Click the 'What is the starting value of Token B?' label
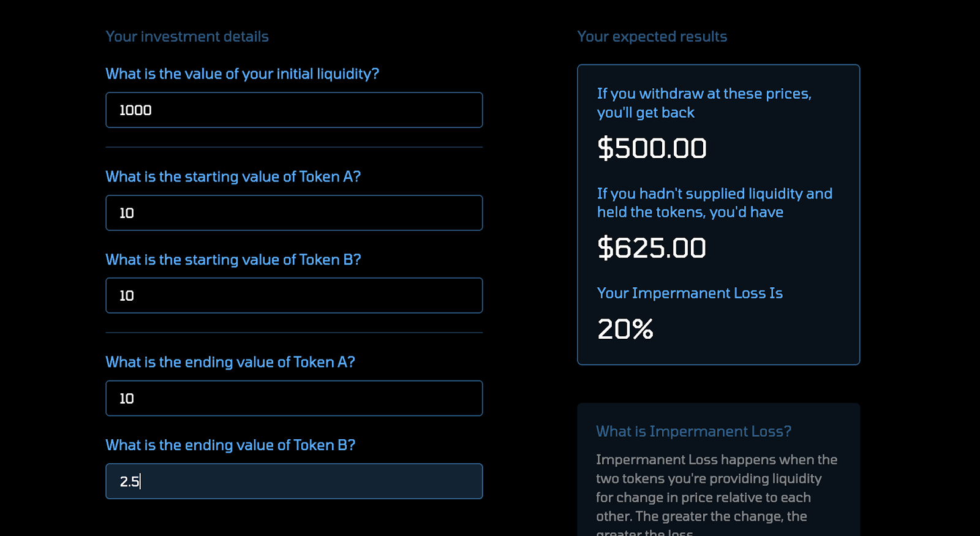The image size is (980, 536). [233, 259]
